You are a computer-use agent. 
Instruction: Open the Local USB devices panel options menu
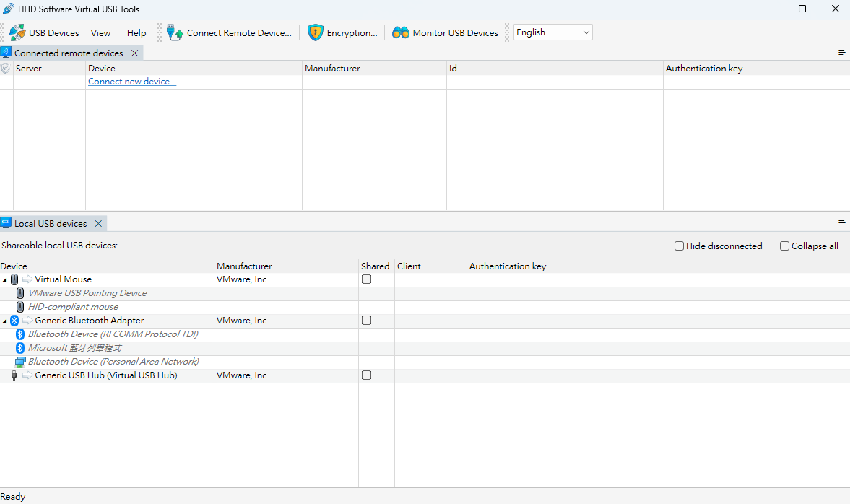[841, 222]
